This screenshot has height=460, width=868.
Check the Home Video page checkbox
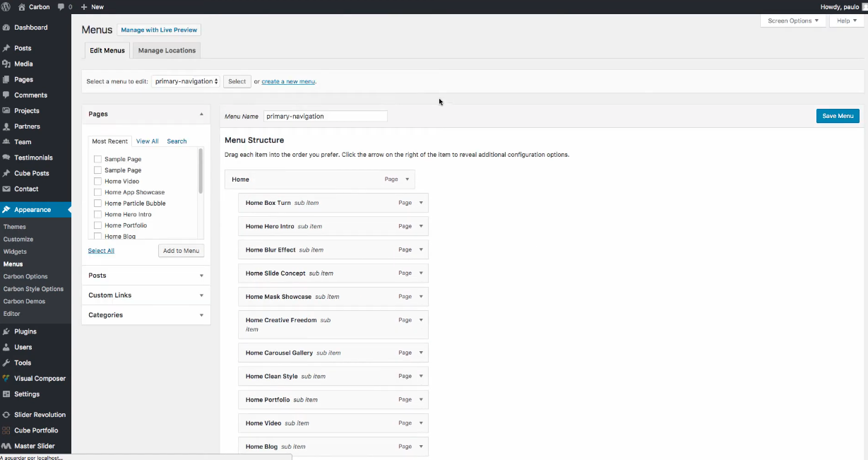[x=97, y=182]
